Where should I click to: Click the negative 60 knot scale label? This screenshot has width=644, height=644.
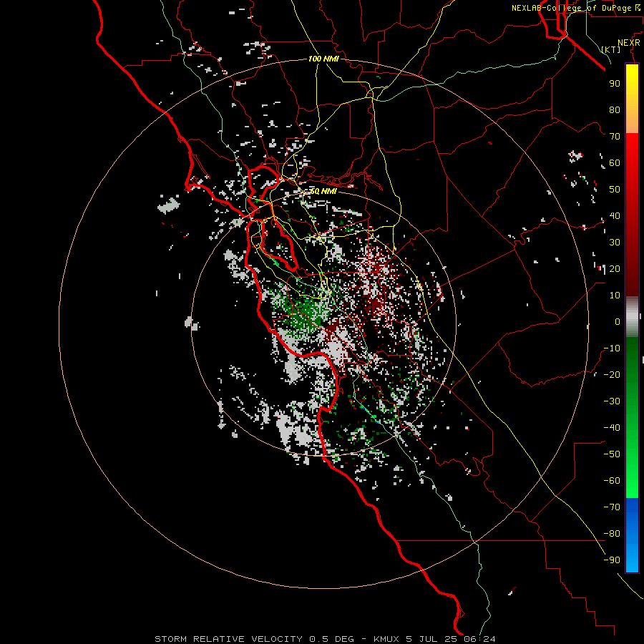(x=612, y=481)
